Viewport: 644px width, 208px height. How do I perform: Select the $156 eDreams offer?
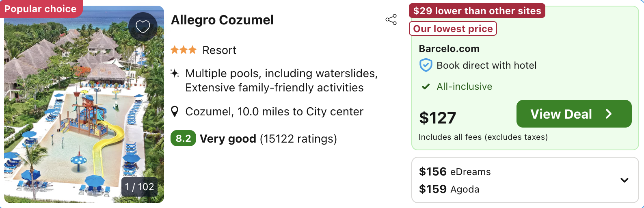[x=455, y=171]
